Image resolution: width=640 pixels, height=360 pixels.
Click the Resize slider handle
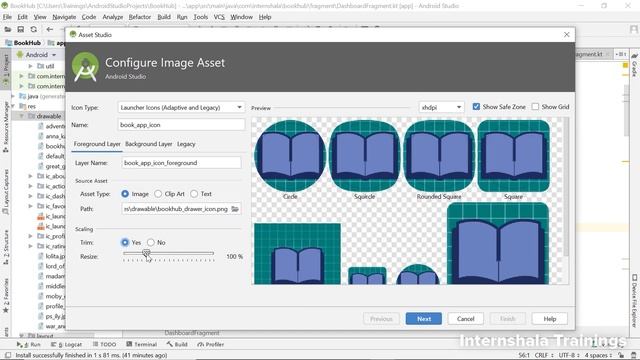[146, 254]
